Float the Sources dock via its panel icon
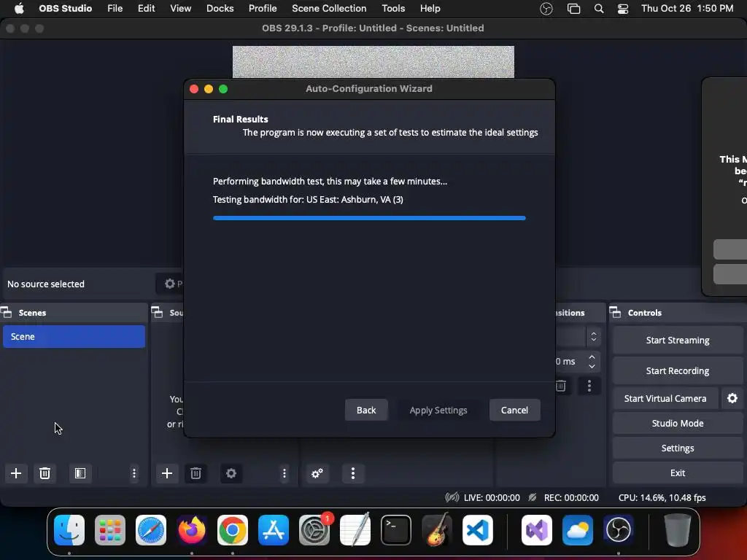The height and width of the screenshot is (560, 747). coord(157,312)
